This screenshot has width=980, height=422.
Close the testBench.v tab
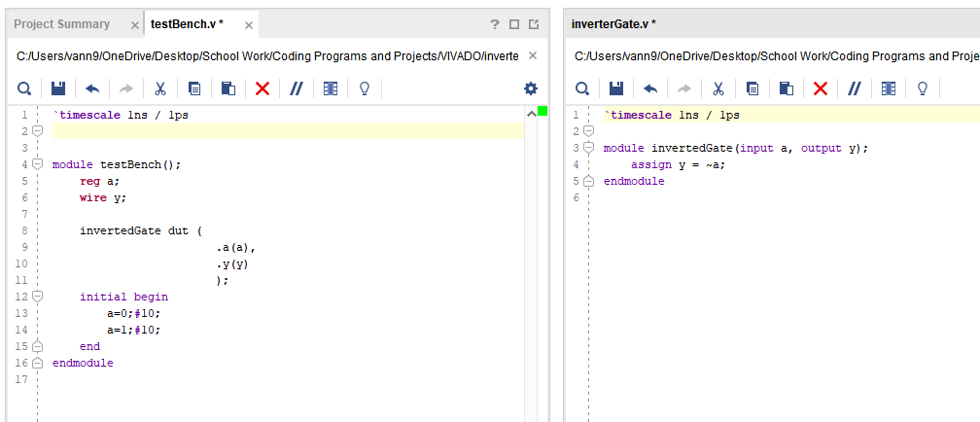(249, 24)
